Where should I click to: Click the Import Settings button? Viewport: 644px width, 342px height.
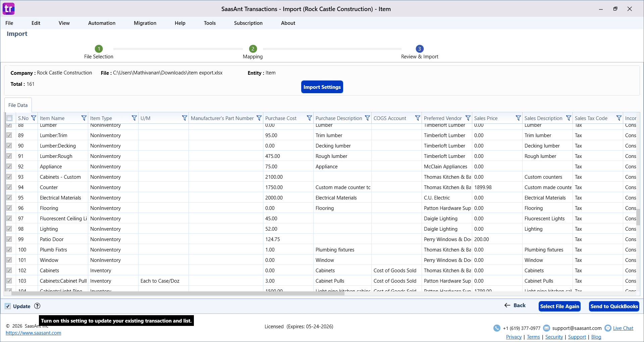pyautogui.click(x=322, y=87)
